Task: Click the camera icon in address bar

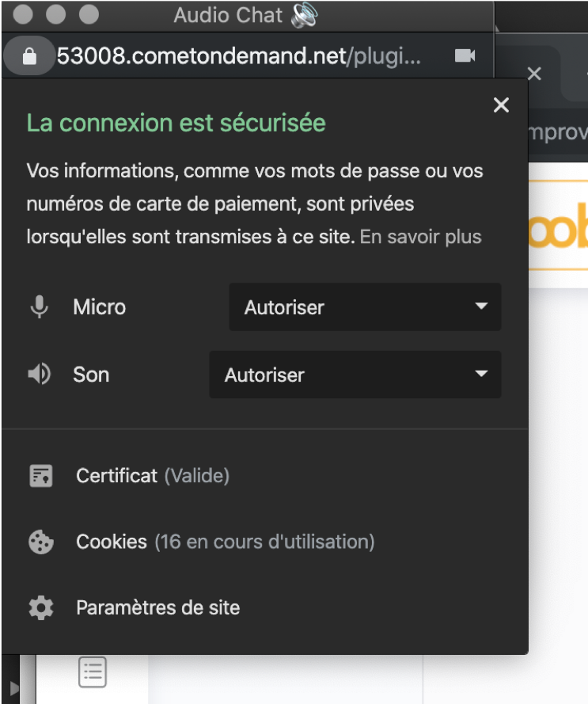Action: [x=465, y=55]
